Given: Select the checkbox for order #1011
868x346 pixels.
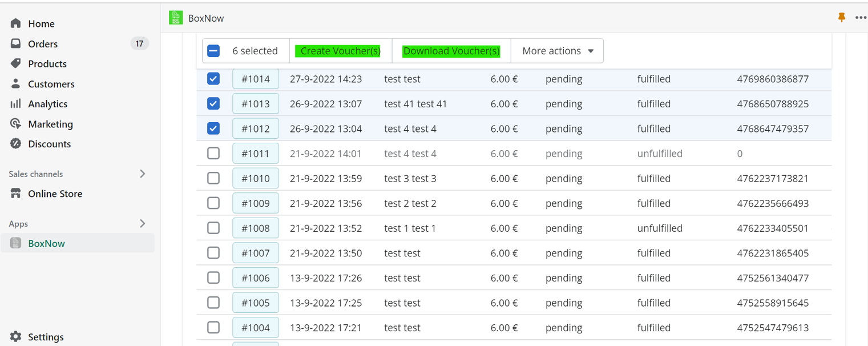Looking at the screenshot, I should point(213,154).
